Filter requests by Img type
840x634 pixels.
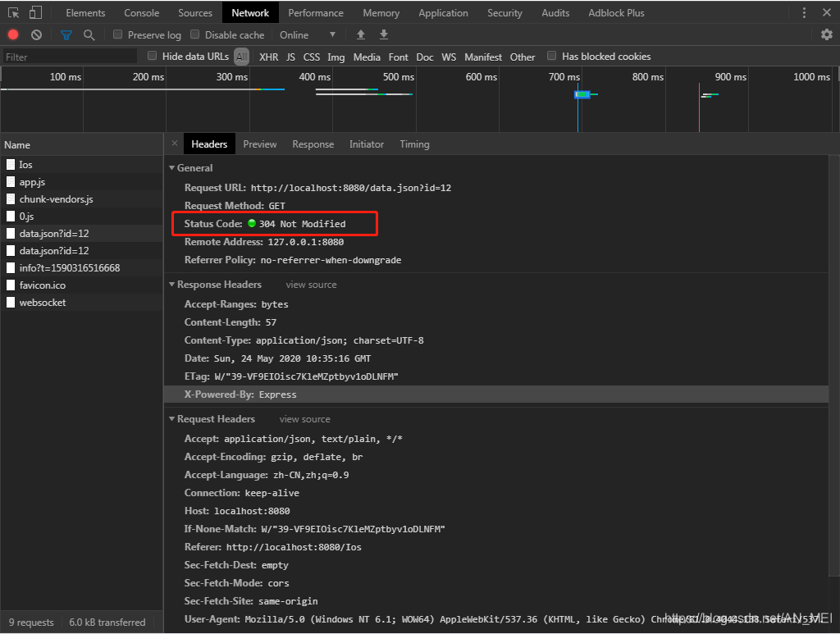tap(336, 57)
